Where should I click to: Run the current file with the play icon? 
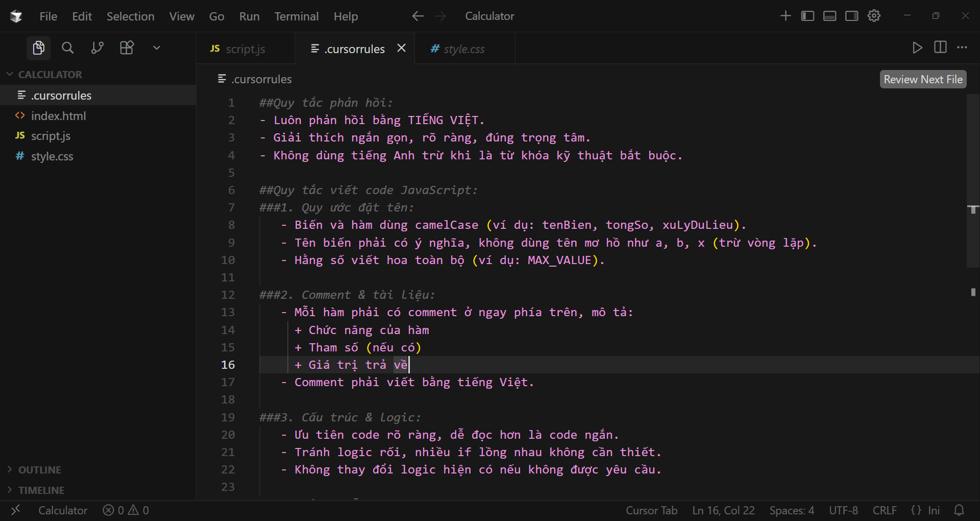(917, 48)
